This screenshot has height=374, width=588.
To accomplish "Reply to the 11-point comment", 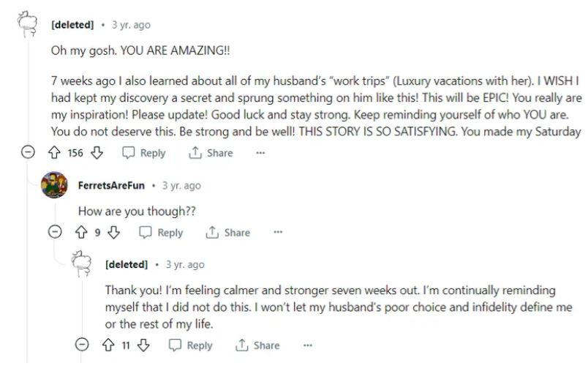I will 190,345.
